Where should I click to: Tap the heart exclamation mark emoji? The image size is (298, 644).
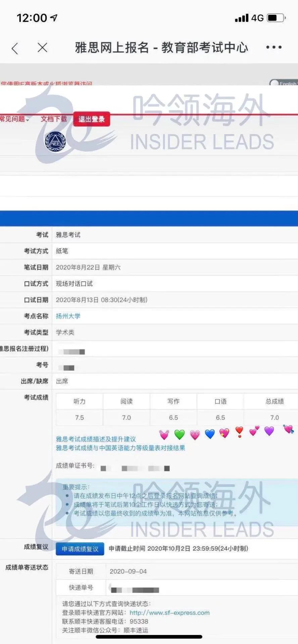(239, 432)
